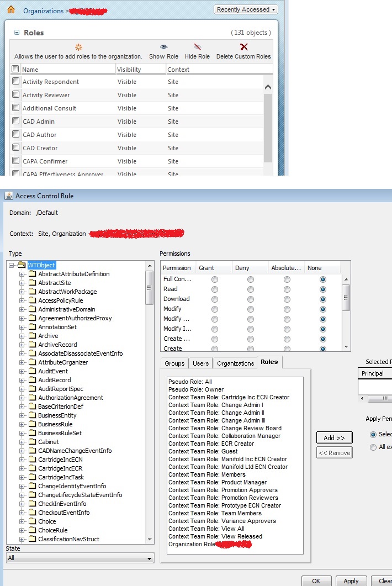Screen dimensions: 392x586
Task: Click the Hide Role icon
Action: (197, 47)
